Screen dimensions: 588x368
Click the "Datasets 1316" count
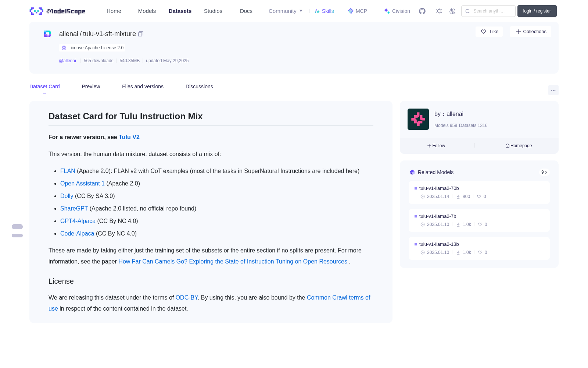[x=473, y=125]
